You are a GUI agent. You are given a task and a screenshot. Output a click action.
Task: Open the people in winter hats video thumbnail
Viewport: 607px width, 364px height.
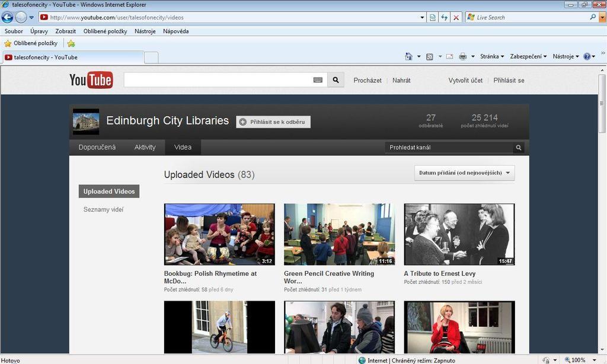[x=340, y=327]
